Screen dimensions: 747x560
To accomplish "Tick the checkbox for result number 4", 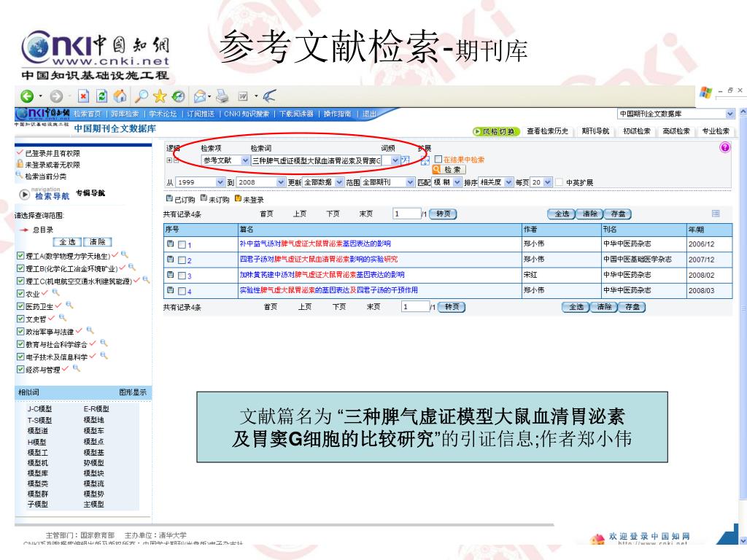I will [x=182, y=291].
